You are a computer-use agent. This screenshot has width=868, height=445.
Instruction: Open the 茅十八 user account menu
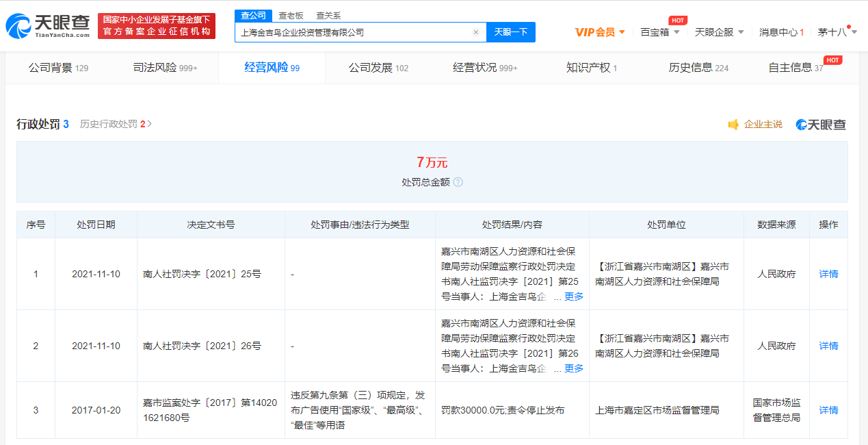[836, 32]
